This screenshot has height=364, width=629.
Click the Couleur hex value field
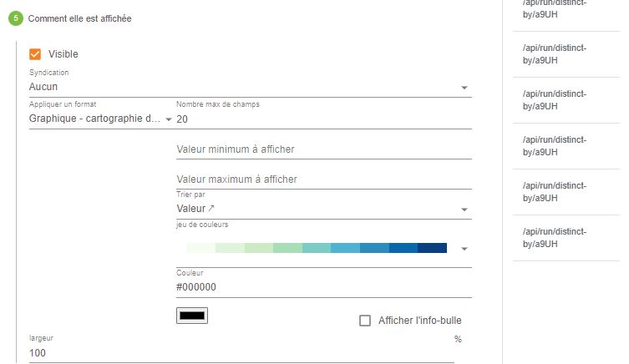tap(324, 287)
